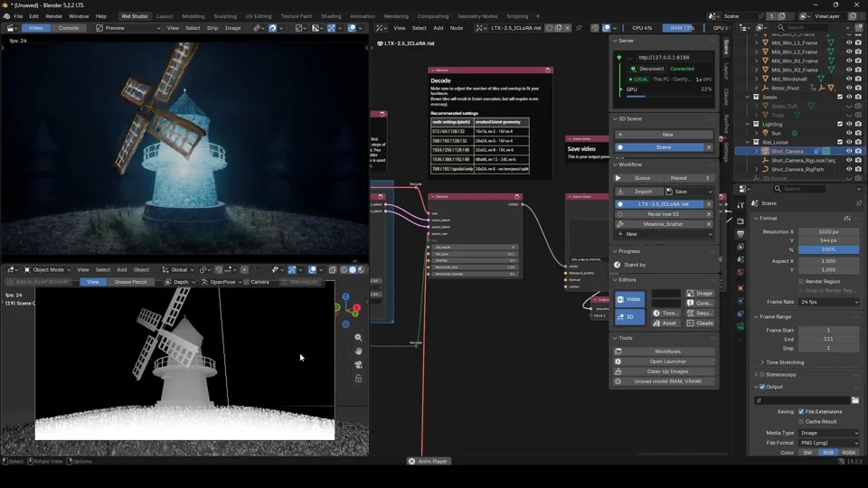The image size is (868, 488).
Task: Click the Grease Pencil button
Action: [130, 282]
